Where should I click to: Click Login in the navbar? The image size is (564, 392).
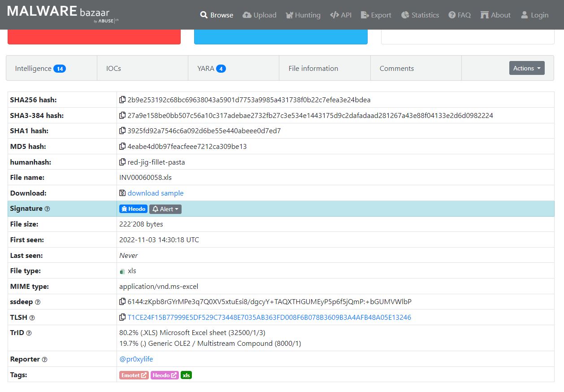pos(534,15)
